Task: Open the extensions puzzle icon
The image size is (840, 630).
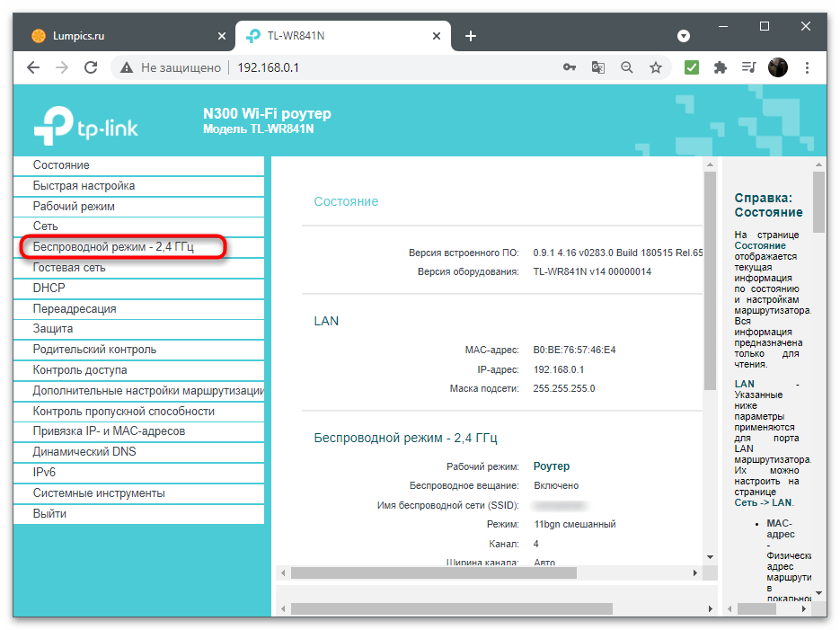Action: pyautogui.click(x=721, y=67)
